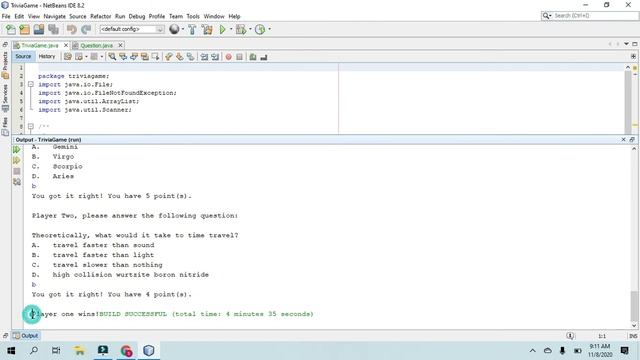Click the Output window vertical scrollbar thumb
Screen dimensions: 640x360
(x=634, y=306)
